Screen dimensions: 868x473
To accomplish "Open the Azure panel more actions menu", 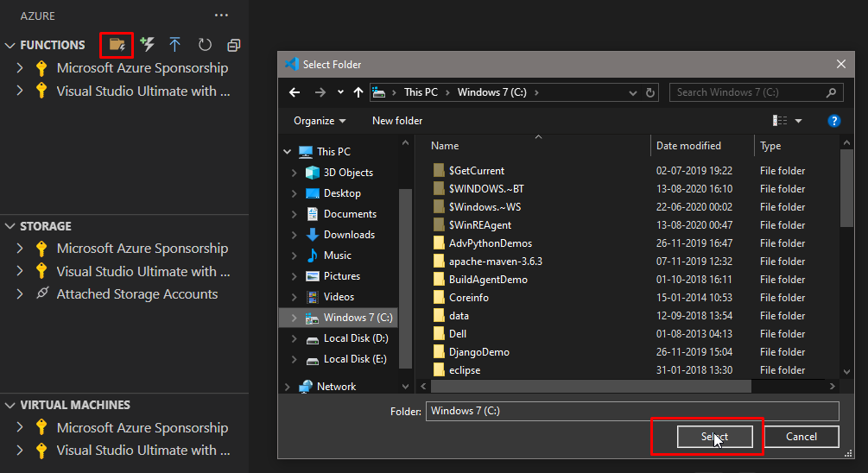I will pos(221,16).
